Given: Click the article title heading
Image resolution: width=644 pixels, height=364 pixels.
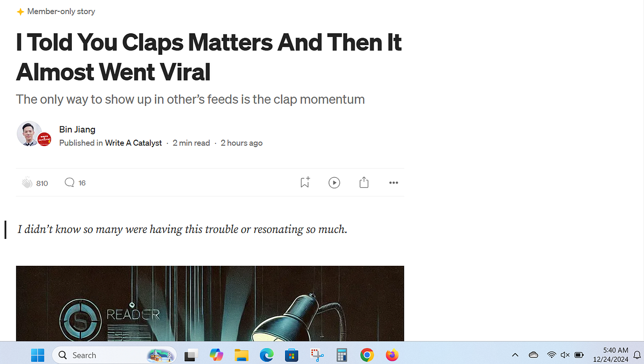Looking at the screenshot, I should tap(209, 57).
